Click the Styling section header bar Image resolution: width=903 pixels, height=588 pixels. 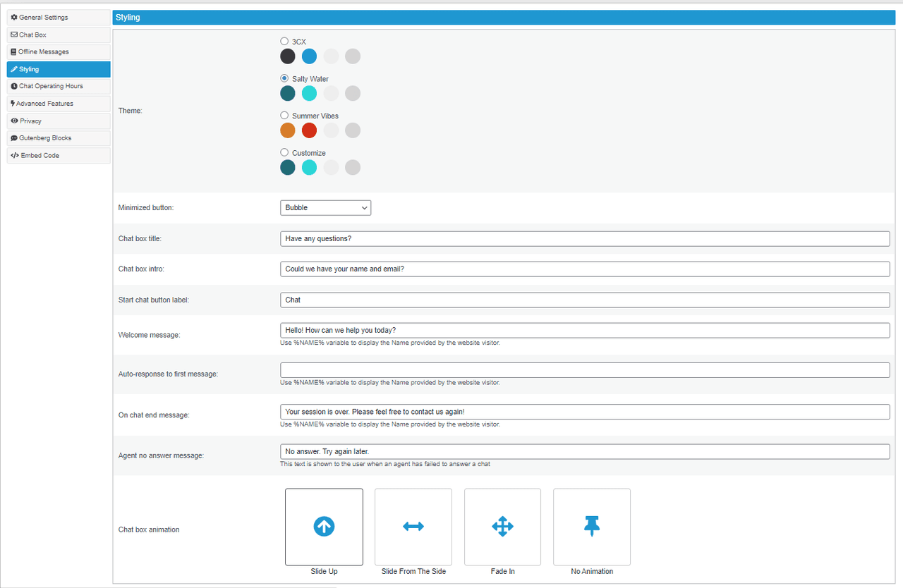(x=504, y=18)
